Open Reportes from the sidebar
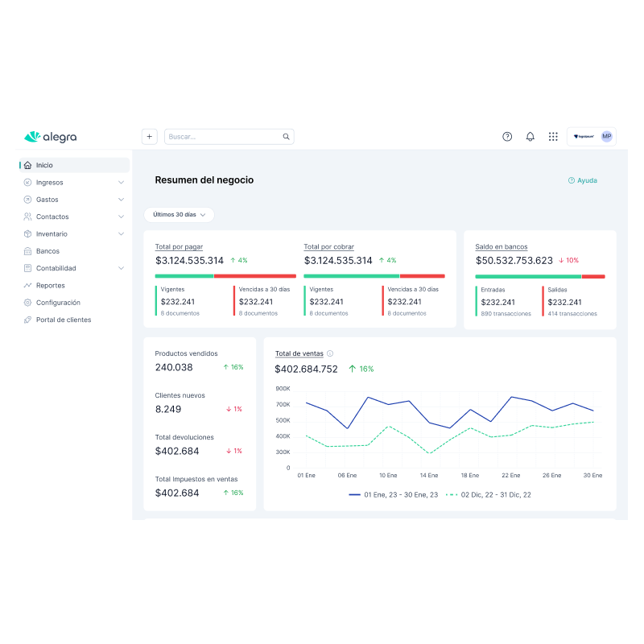The width and height of the screenshot is (644, 644). pos(50,286)
